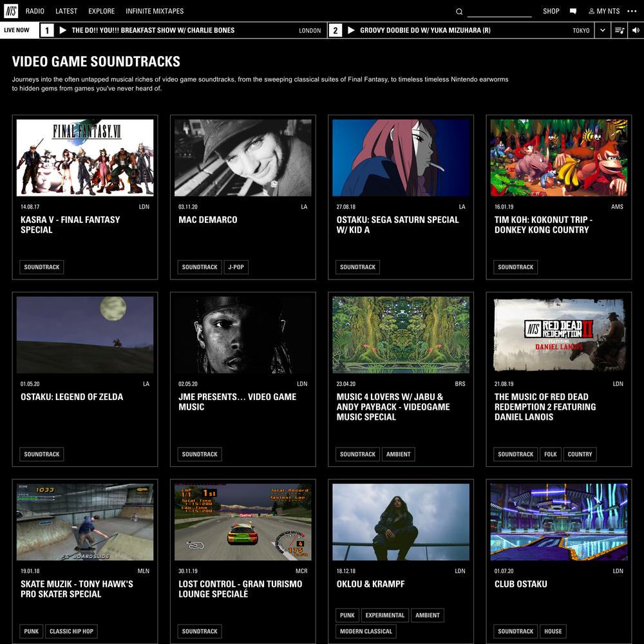The height and width of the screenshot is (644, 644).
Task: Select channel 2 number badge
Action: (335, 30)
